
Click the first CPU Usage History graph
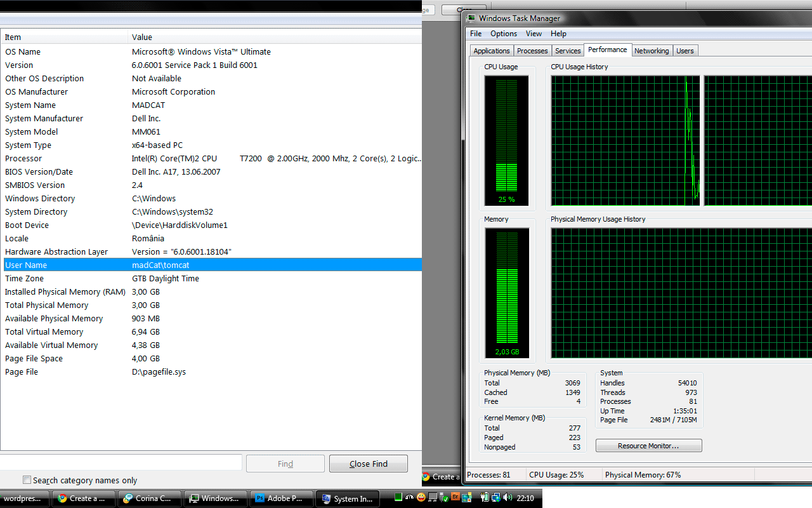625,140
